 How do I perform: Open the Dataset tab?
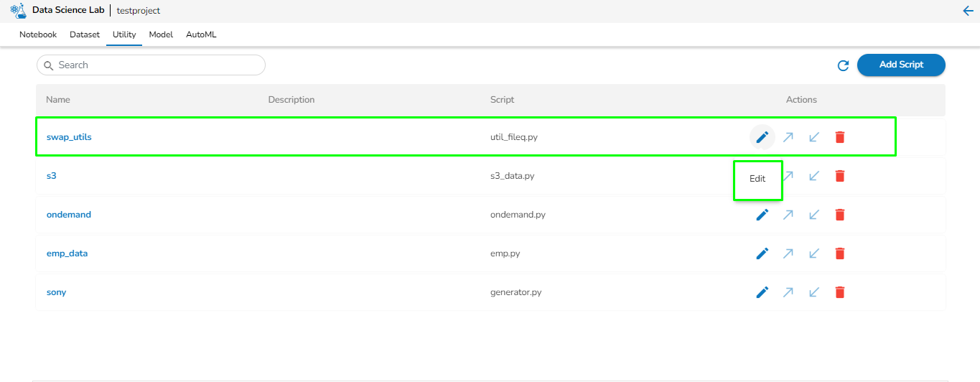tap(85, 34)
